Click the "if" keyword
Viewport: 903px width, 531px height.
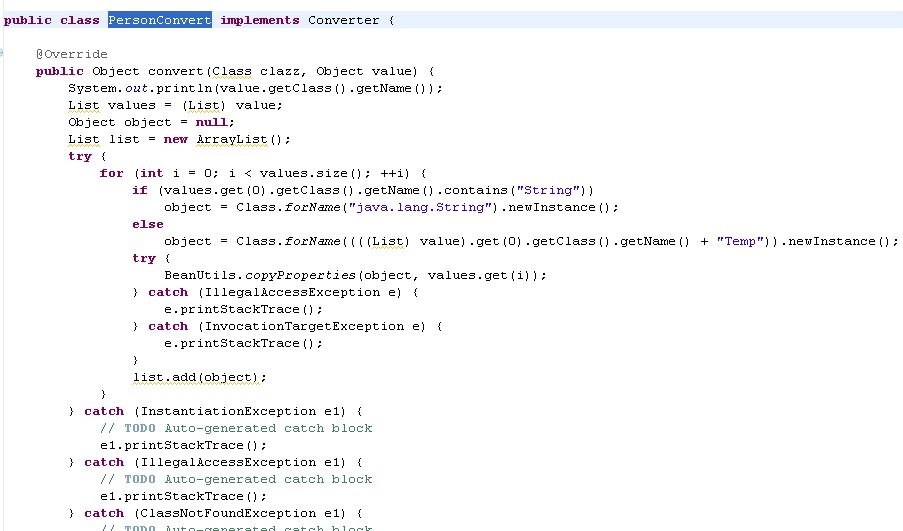[140, 190]
